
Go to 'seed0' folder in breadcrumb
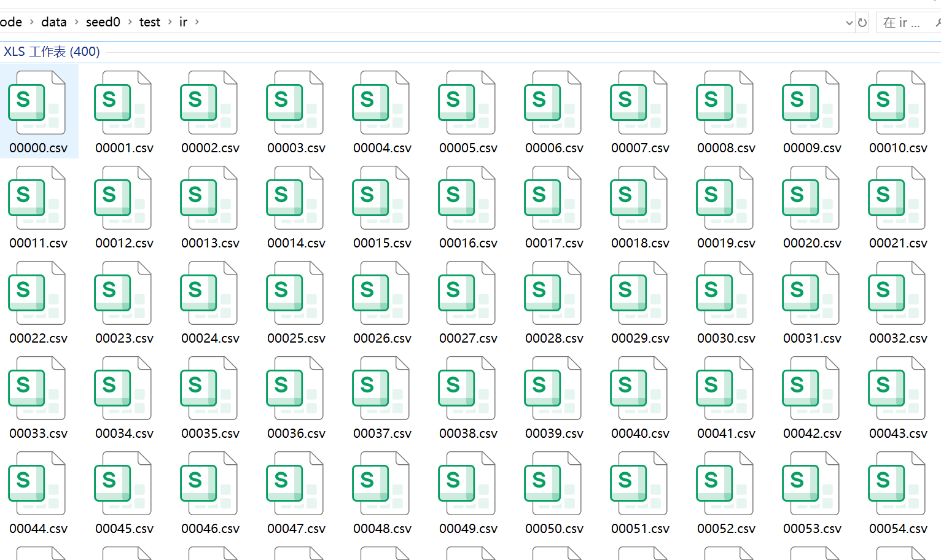click(x=103, y=22)
